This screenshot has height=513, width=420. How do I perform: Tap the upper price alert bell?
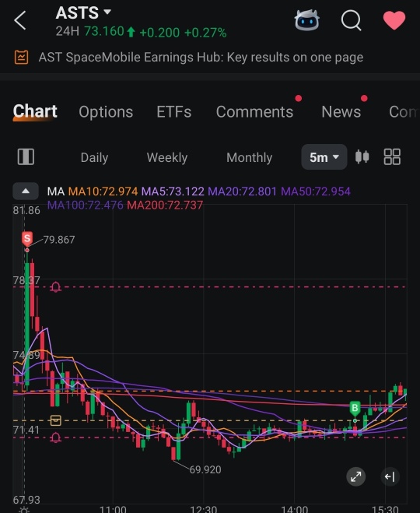[x=55, y=287]
